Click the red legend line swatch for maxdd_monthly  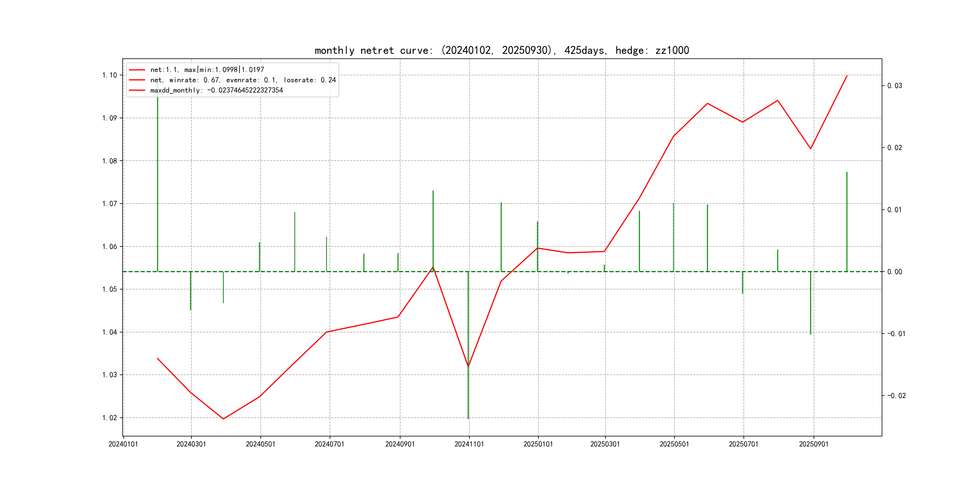pos(137,90)
